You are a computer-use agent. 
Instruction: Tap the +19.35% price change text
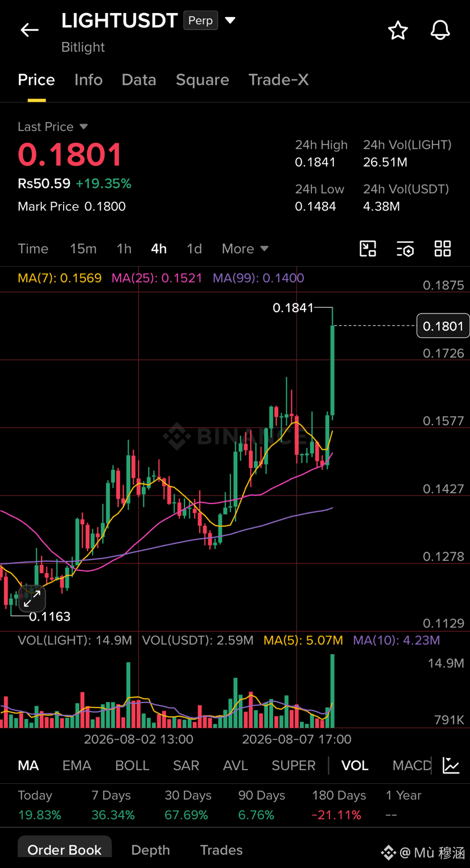(x=103, y=184)
